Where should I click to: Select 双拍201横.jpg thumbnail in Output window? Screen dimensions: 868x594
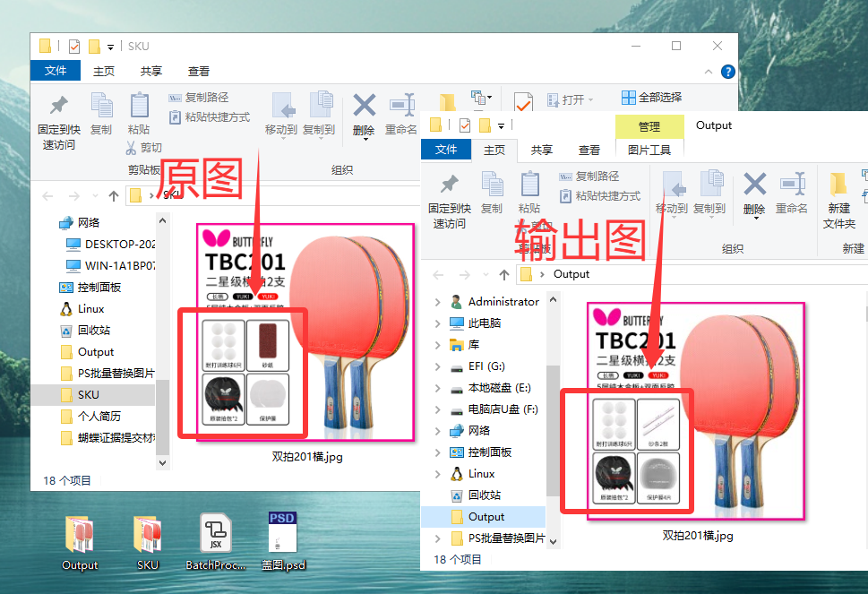[696, 410]
